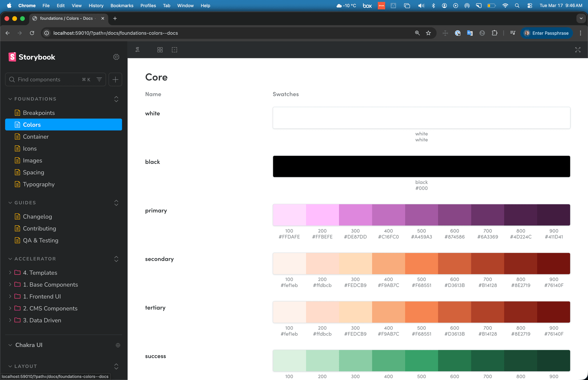This screenshot has width=588, height=380.
Task: Focus the Find components search field
Action: click(x=55, y=79)
